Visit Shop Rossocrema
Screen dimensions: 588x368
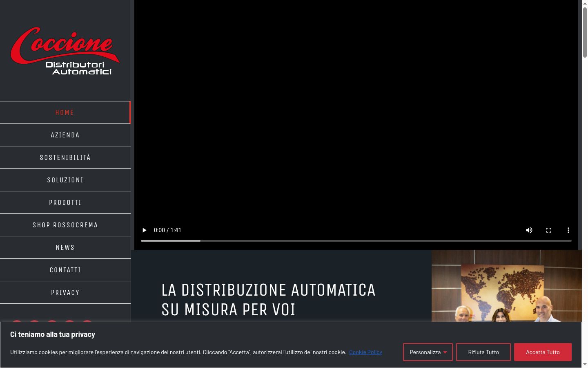click(x=65, y=225)
